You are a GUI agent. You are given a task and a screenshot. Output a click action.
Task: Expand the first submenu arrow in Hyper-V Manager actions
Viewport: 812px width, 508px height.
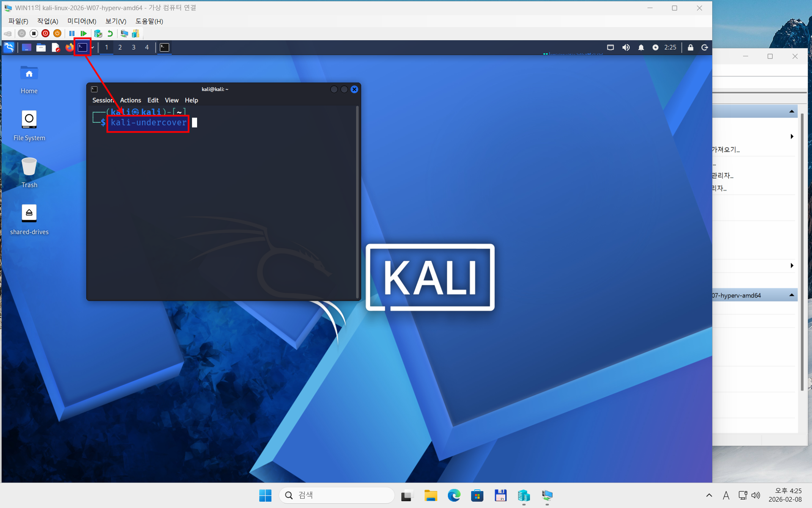click(792, 136)
